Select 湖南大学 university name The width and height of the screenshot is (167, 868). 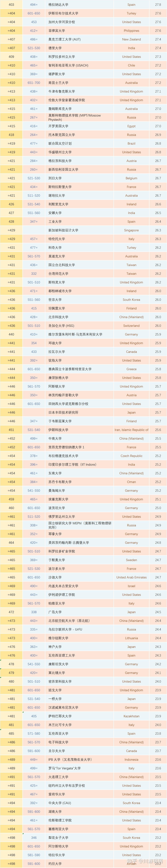[x=55, y=812]
